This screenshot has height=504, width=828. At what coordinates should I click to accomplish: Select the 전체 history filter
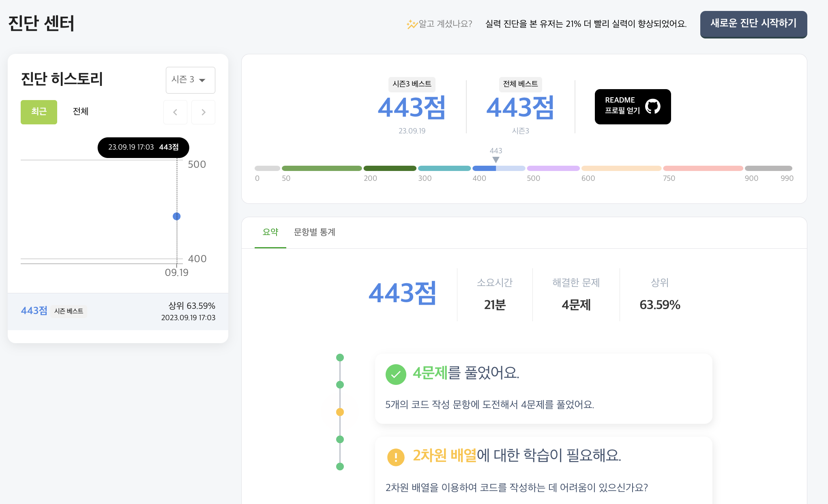point(80,111)
